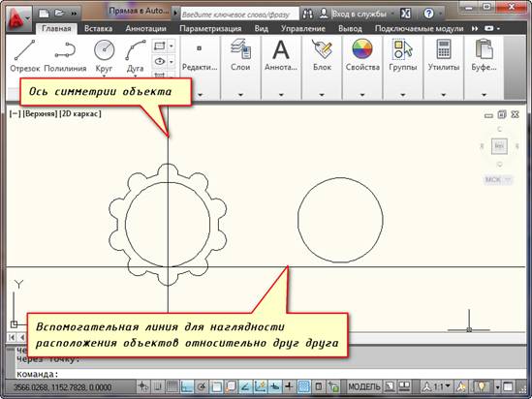This screenshot has height=399, width=532.
Task: Click the keyword search input field
Action: point(239,15)
